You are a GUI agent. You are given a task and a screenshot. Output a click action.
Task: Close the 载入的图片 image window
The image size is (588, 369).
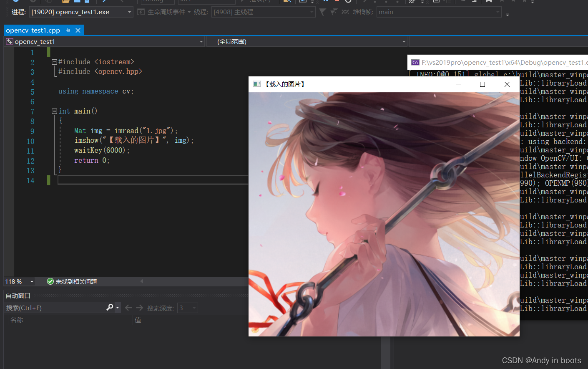tap(507, 84)
